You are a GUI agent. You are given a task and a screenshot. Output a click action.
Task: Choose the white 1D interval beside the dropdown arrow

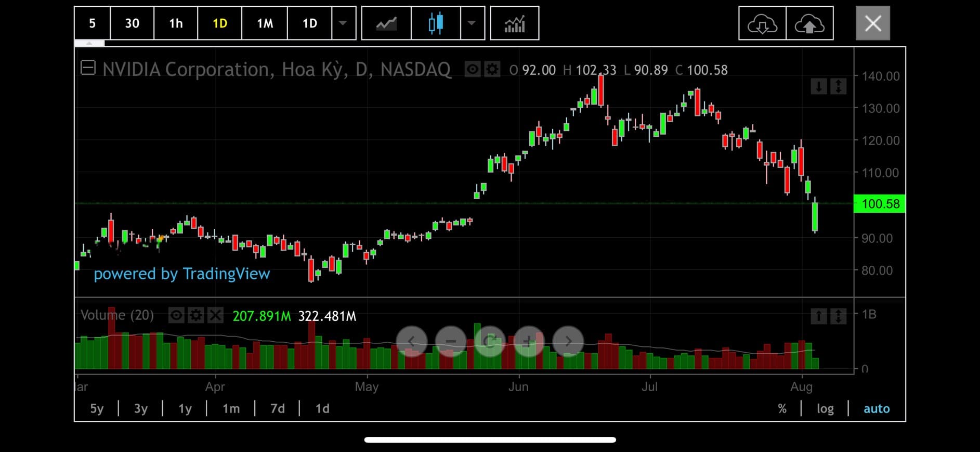pos(310,23)
